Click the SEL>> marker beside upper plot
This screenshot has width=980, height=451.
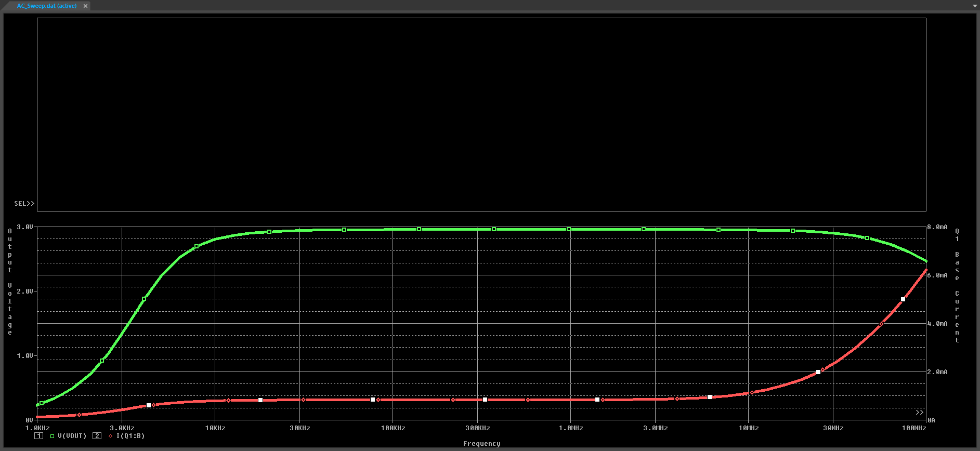pos(24,204)
